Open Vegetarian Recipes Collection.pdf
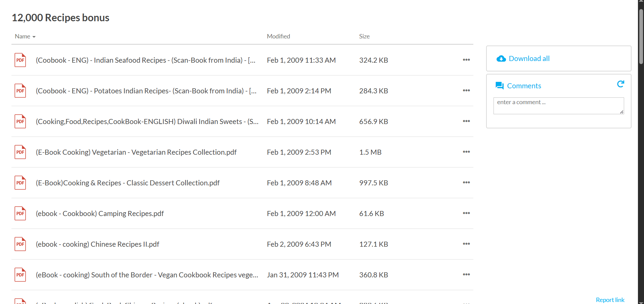644x304 pixels. point(136,152)
